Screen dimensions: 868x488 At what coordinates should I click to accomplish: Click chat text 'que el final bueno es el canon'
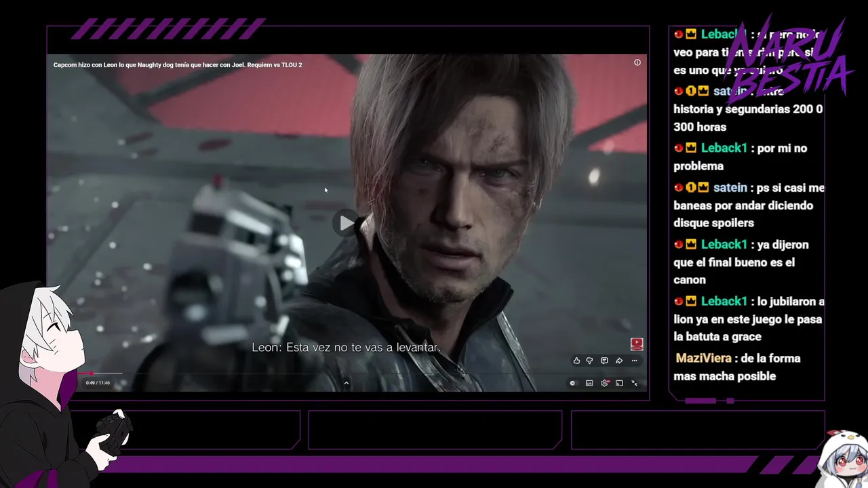734,270
